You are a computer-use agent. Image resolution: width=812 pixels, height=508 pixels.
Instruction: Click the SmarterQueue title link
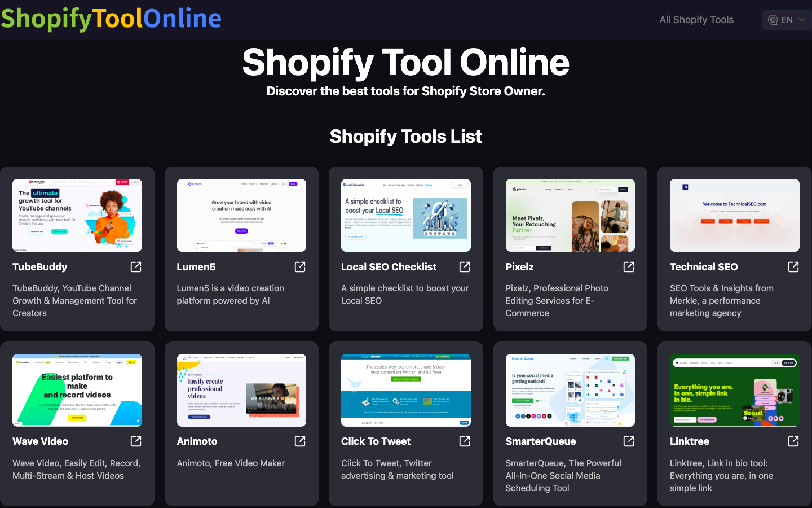tap(540, 441)
